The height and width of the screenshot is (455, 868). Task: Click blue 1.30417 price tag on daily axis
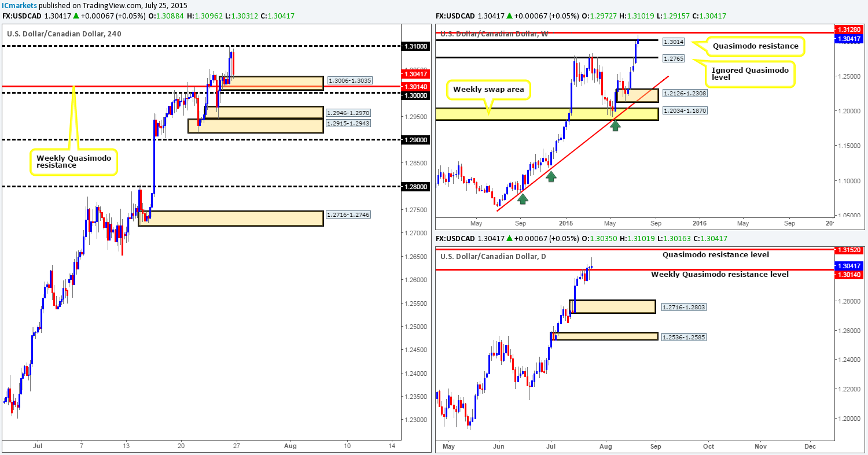(848, 266)
